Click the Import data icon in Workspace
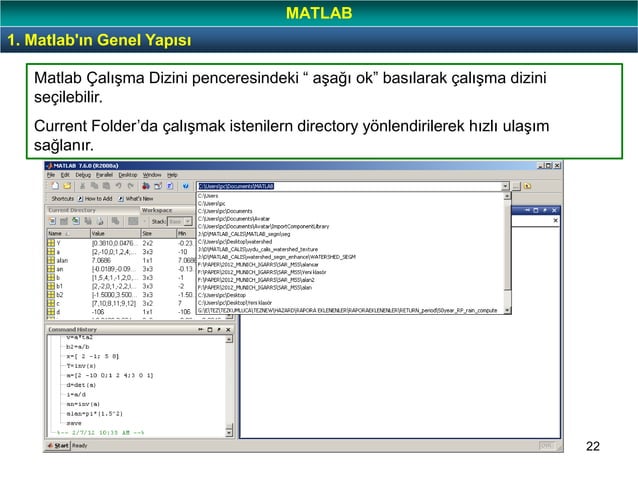This screenshot has width=638, height=479. point(76,221)
